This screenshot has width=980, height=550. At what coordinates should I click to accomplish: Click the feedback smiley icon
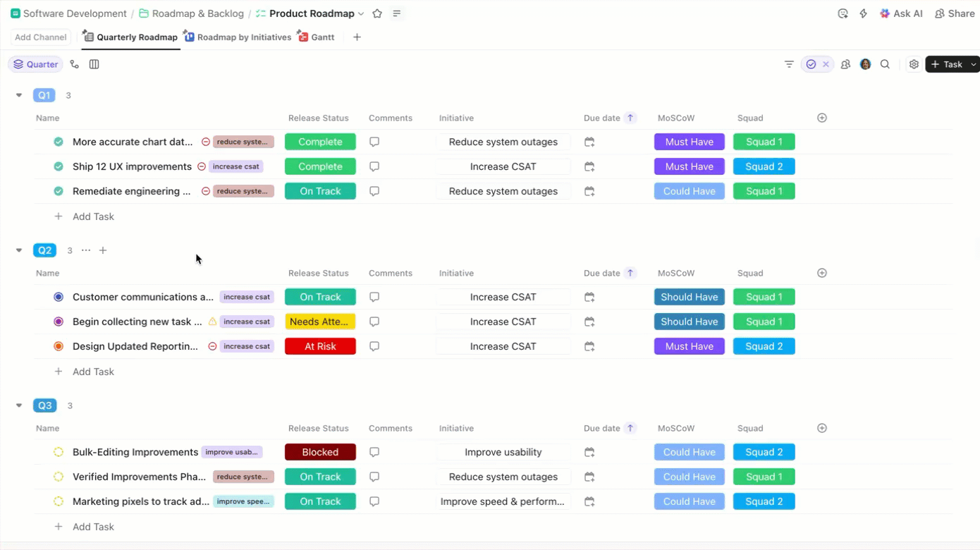click(843, 13)
